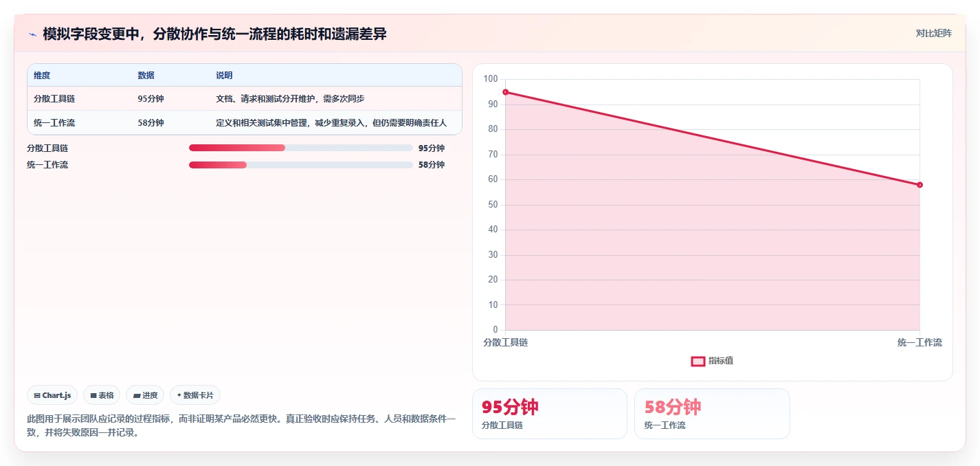This screenshot has height=466, width=980.
Task: Click the footnote starting 此图用于展示
Action: click(241, 425)
